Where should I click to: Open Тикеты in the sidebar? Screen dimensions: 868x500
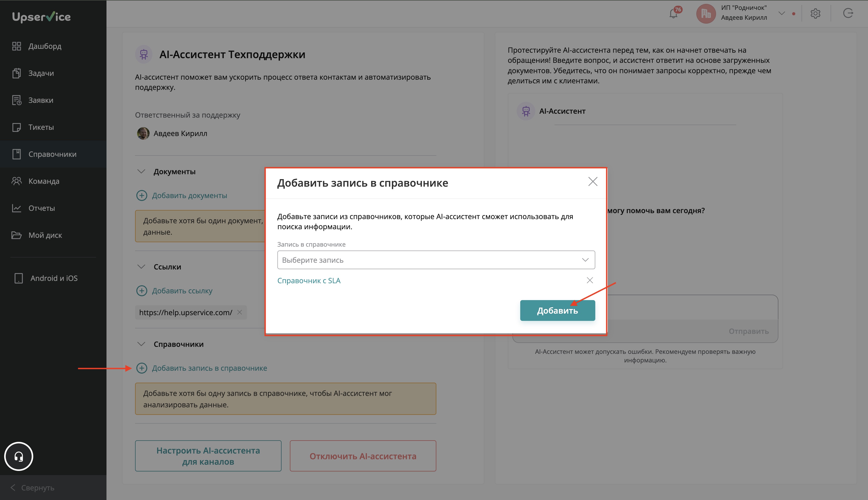coord(41,127)
